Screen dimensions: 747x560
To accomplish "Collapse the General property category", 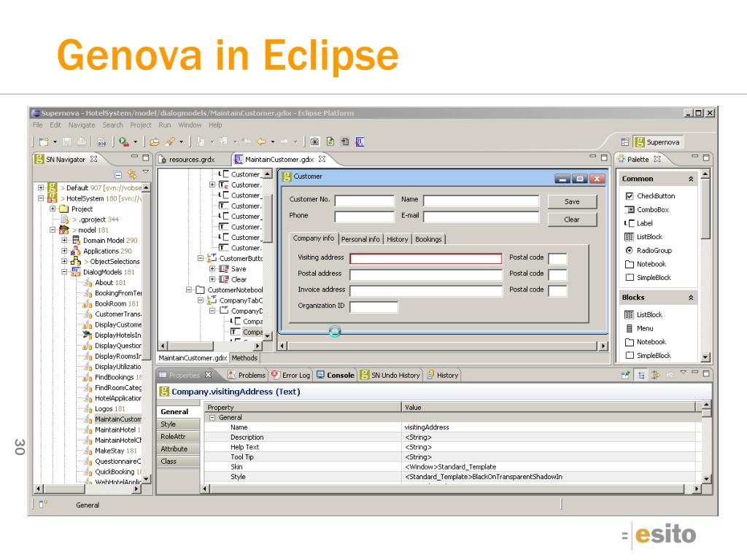I will pyautogui.click(x=212, y=418).
